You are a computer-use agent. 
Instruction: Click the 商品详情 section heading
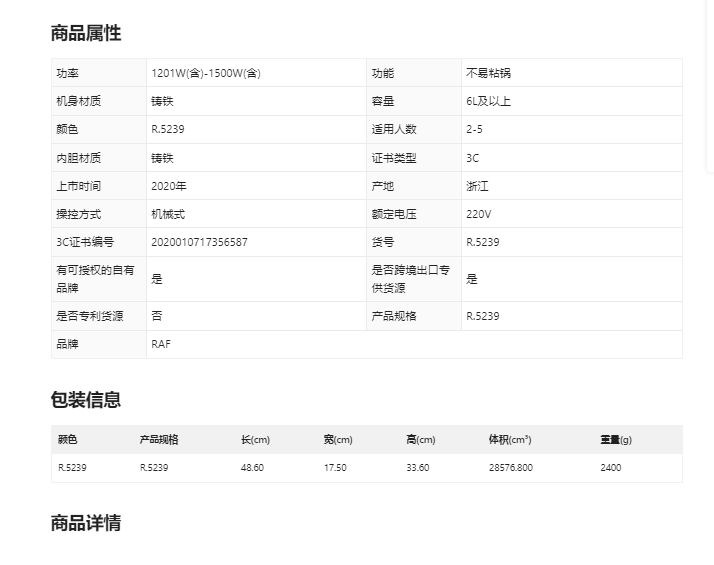click(86, 523)
